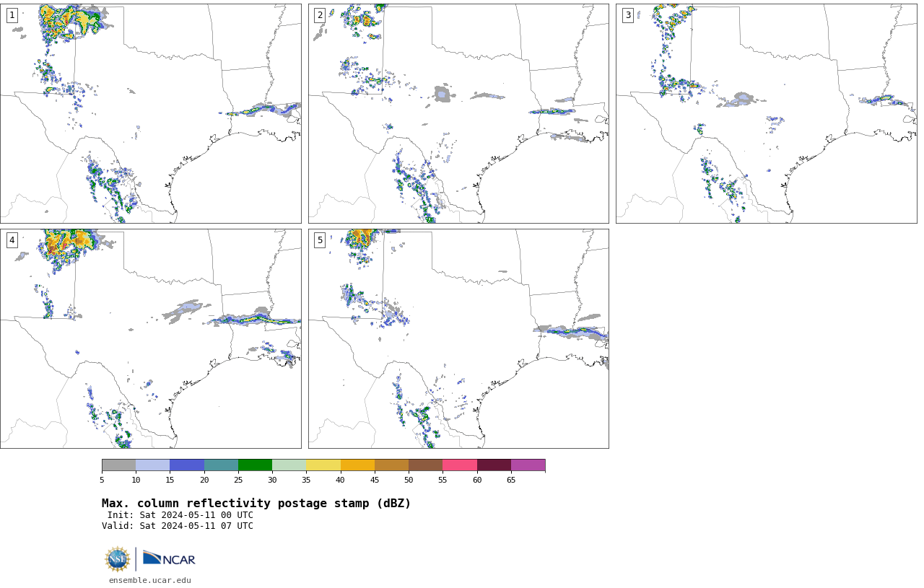Select the teal 20-25 dBZ swatch
The width and height of the screenshot is (924, 588).
221,465
